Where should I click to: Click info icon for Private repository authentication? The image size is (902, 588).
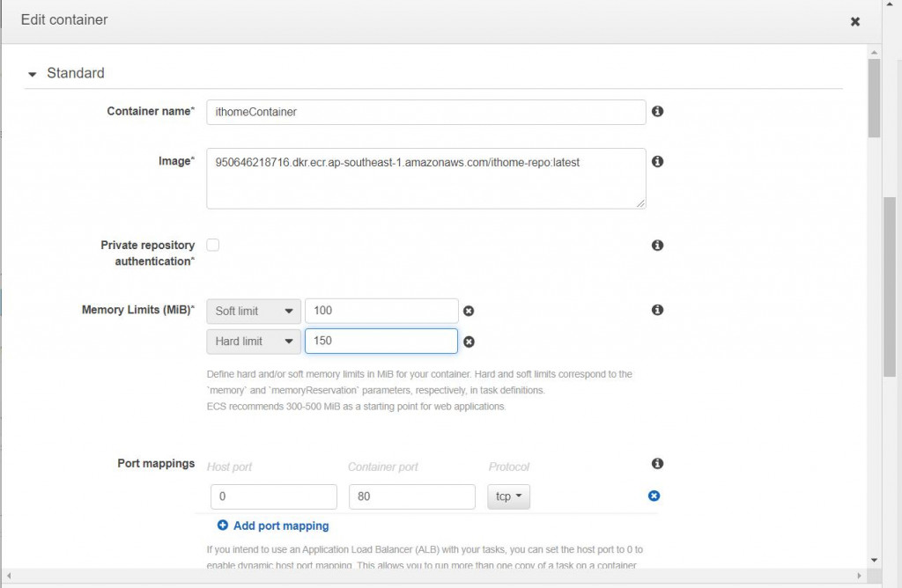pos(657,246)
